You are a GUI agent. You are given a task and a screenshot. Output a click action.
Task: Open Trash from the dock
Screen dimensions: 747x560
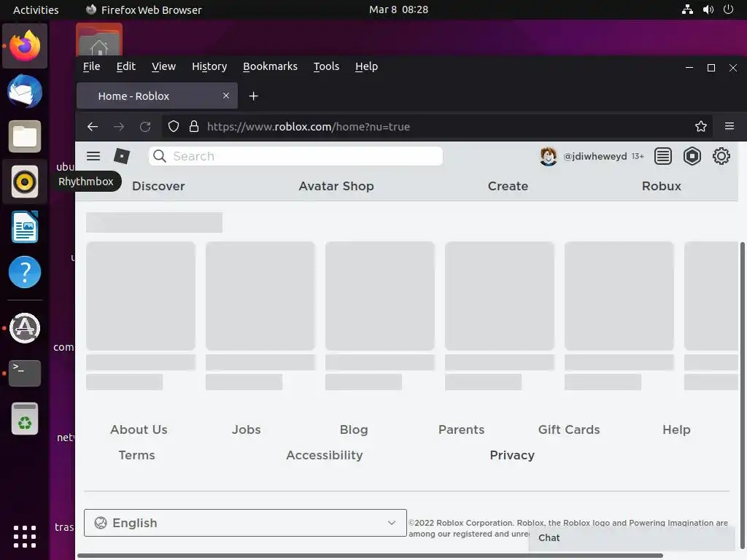pyautogui.click(x=25, y=419)
